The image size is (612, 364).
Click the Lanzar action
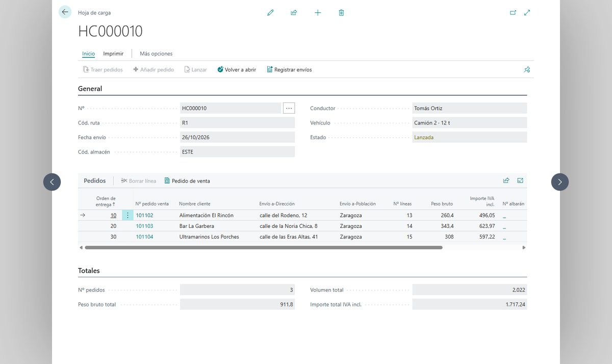195,69
